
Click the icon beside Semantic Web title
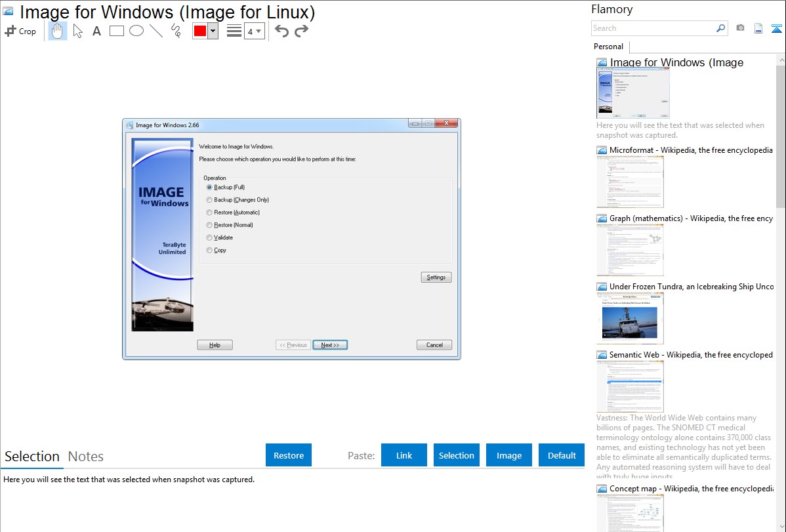point(602,355)
